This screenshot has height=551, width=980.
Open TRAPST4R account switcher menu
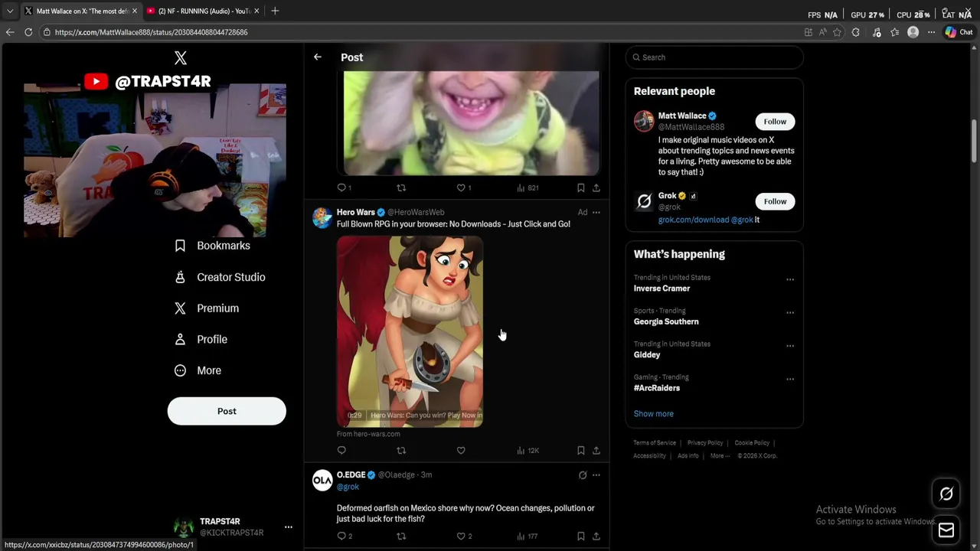point(289,527)
